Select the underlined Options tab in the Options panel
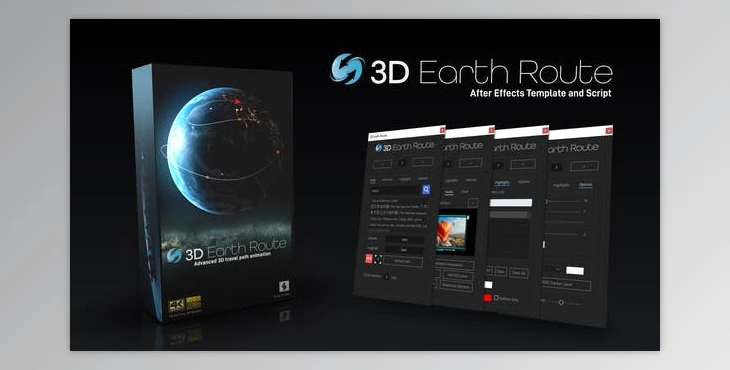The image size is (730, 370). 585,185
